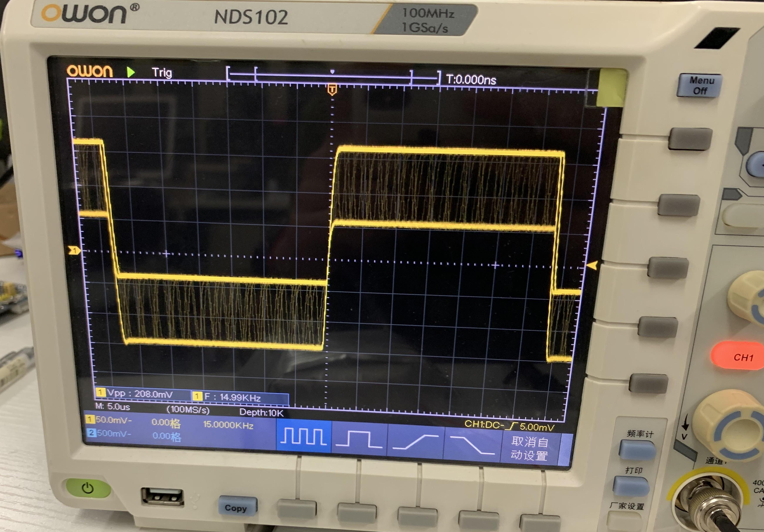This screenshot has width=764, height=532.
Task: Push the green power button
Action: point(88,488)
